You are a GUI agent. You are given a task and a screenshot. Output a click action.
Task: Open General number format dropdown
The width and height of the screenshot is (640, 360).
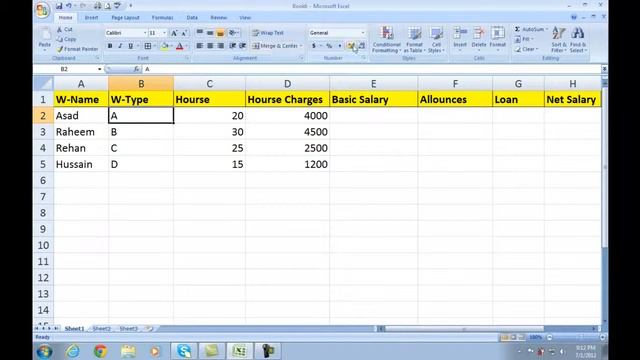pos(362,33)
